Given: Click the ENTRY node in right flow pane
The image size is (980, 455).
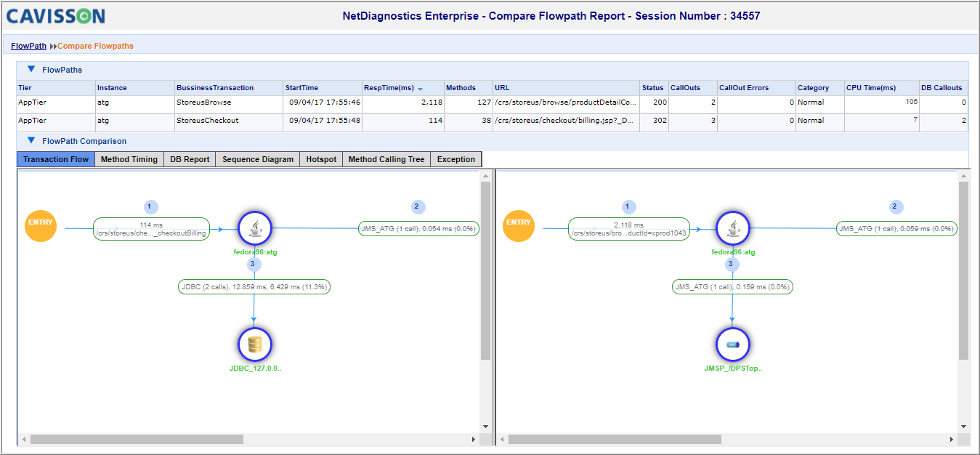Looking at the screenshot, I should 519,225.
